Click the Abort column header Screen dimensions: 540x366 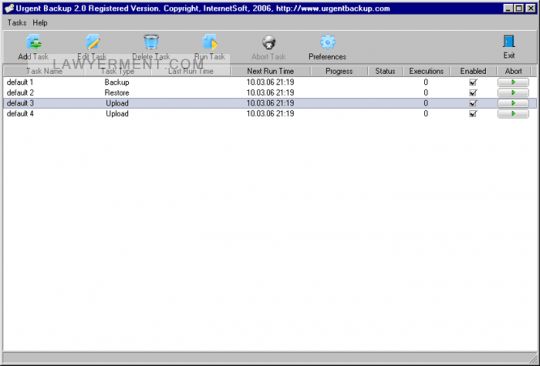click(513, 71)
